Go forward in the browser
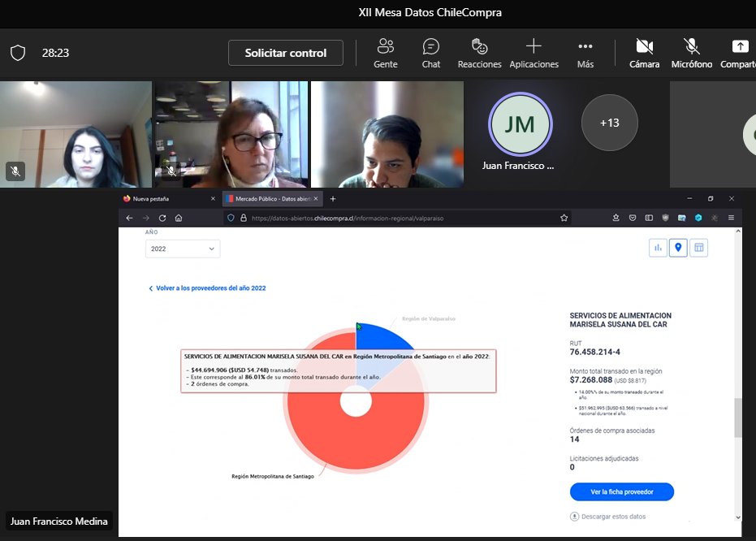This screenshot has width=756, height=541. pyautogui.click(x=145, y=218)
